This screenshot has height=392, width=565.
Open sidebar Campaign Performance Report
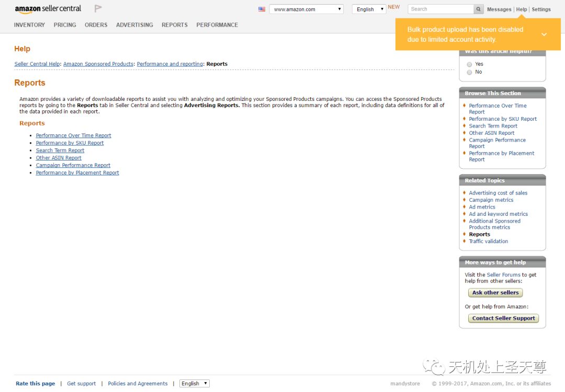point(498,143)
